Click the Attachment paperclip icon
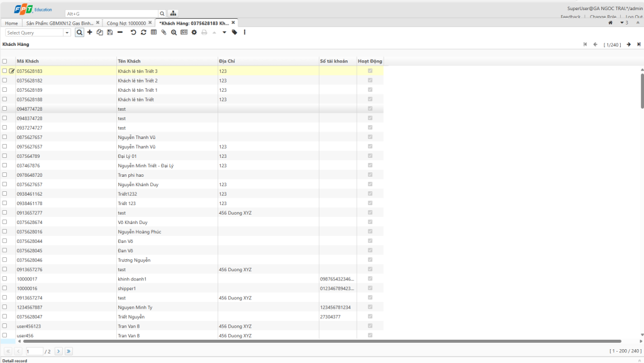 click(x=164, y=32)
